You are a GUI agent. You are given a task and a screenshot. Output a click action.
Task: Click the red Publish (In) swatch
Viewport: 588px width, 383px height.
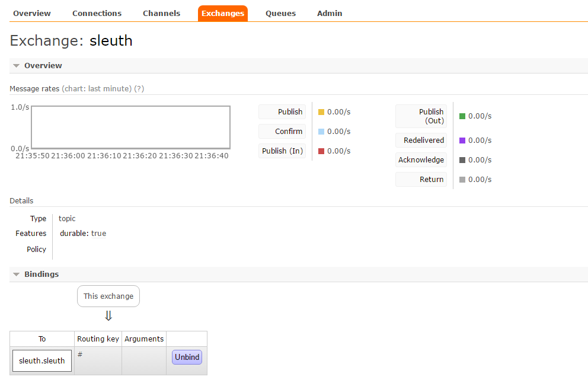(x=321, y=151)
